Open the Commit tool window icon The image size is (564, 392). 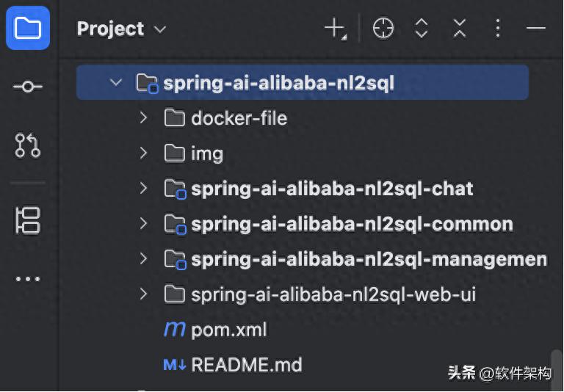(28, 87)
